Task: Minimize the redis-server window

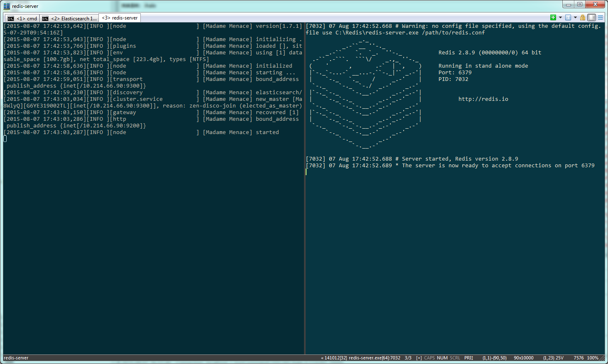Action: click(569, 4)
